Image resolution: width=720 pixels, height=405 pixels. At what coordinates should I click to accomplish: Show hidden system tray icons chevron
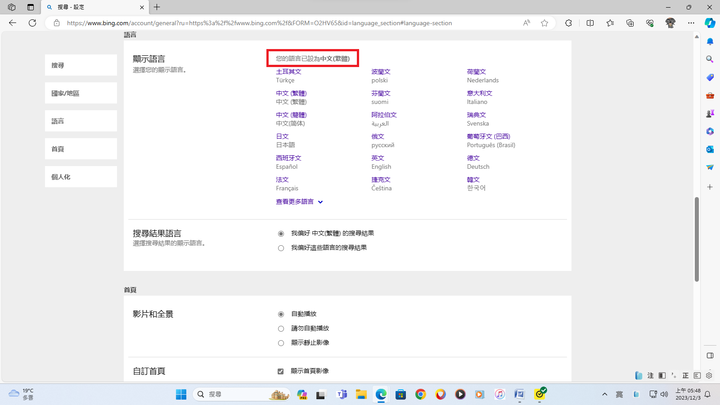[x=605, y=394]
